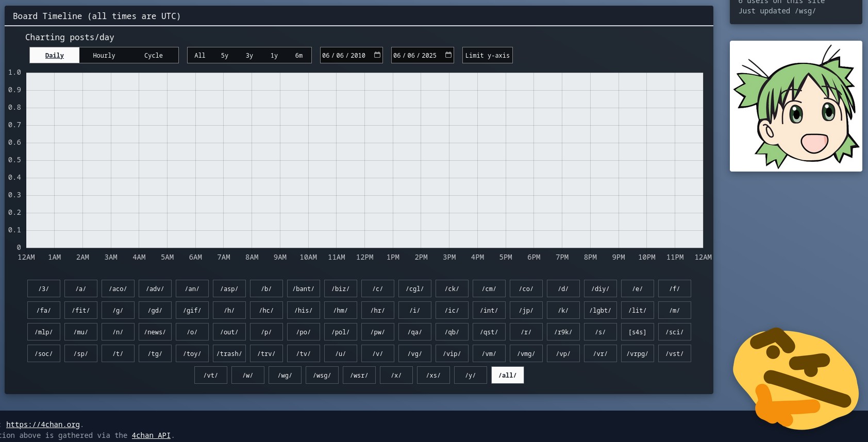Screen dimensions: 868x442
Task: Select the /co/ board
Action: pos(526,288)
